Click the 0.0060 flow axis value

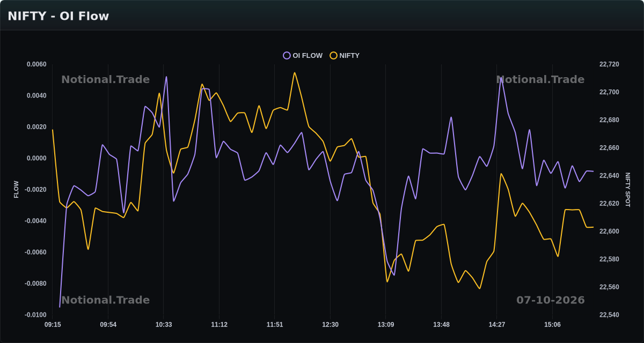[36, 64]
